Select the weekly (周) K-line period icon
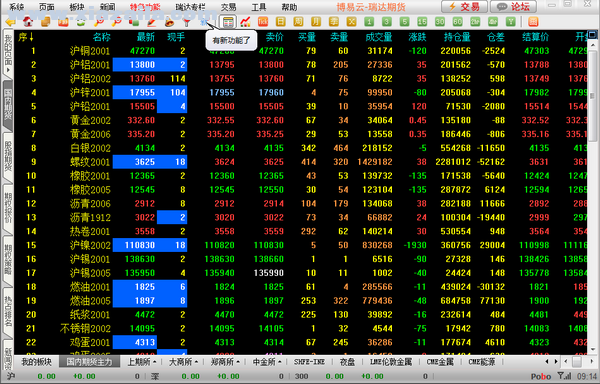 298,22
